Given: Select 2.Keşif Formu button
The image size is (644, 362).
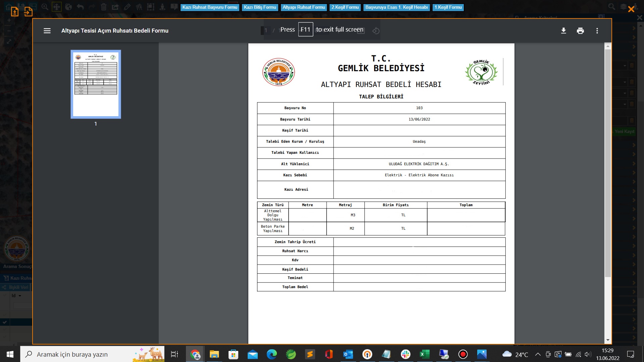Looking at the screenshot, I should [345, 7].
